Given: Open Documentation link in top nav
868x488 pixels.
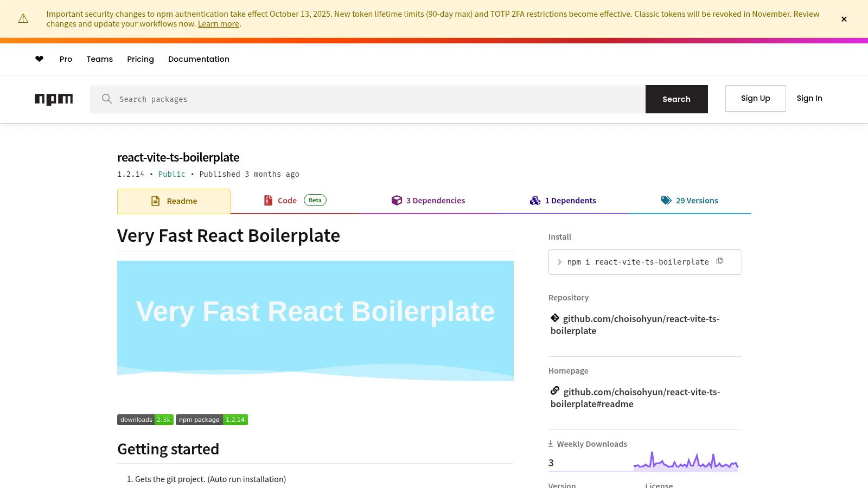Looking at the screenshot, I should pos(199,59).
